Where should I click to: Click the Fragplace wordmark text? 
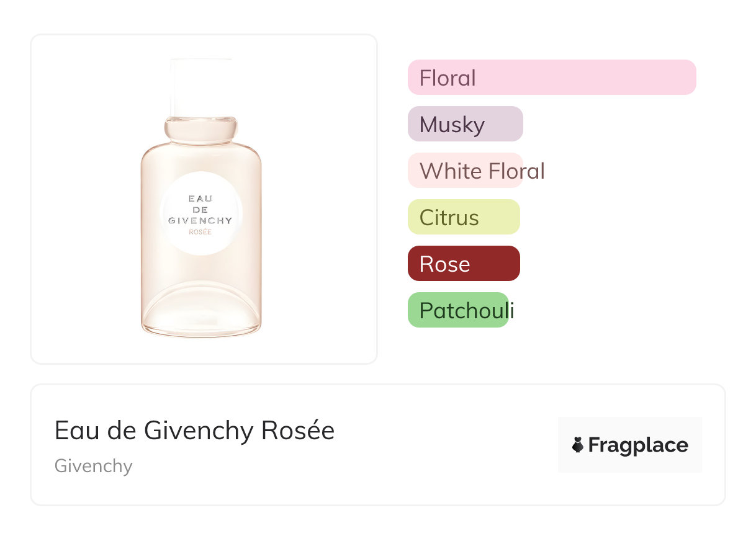638,445
